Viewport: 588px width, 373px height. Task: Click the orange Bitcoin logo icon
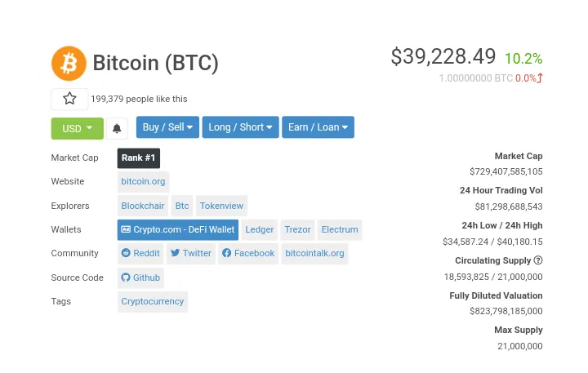point(69,64)
